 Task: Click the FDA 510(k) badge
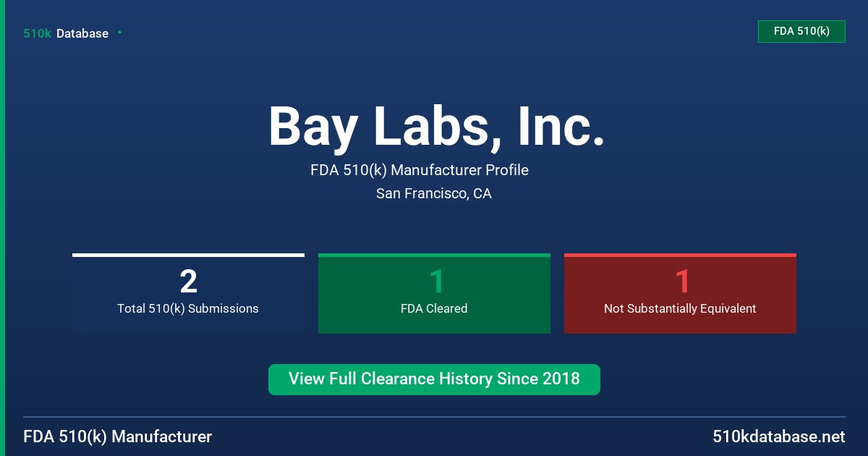(801, 31)
